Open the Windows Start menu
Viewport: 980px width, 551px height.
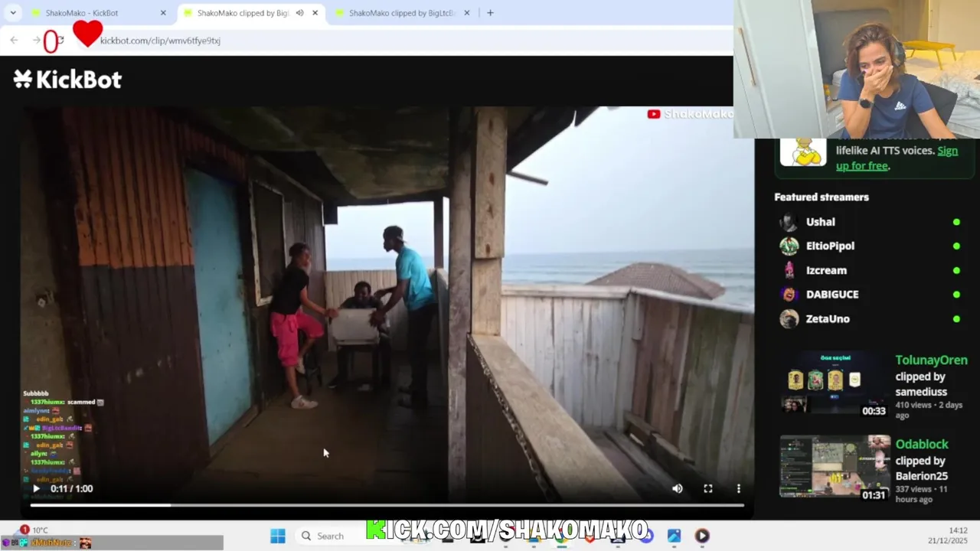tap(278, 536)
